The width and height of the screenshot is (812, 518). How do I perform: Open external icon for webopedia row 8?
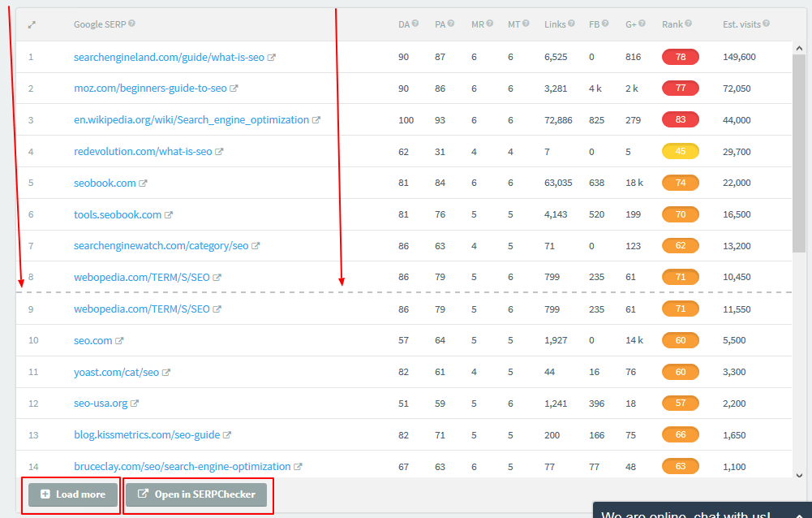(217, 278)
